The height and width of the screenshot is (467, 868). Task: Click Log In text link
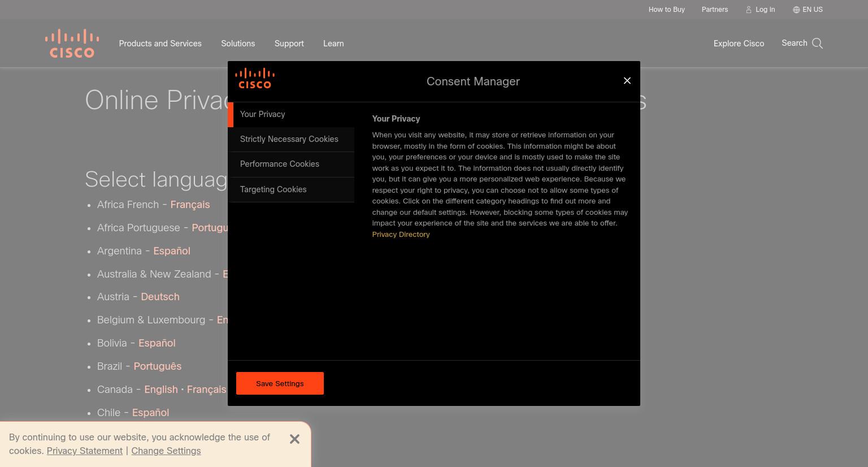tap(765, 10)
